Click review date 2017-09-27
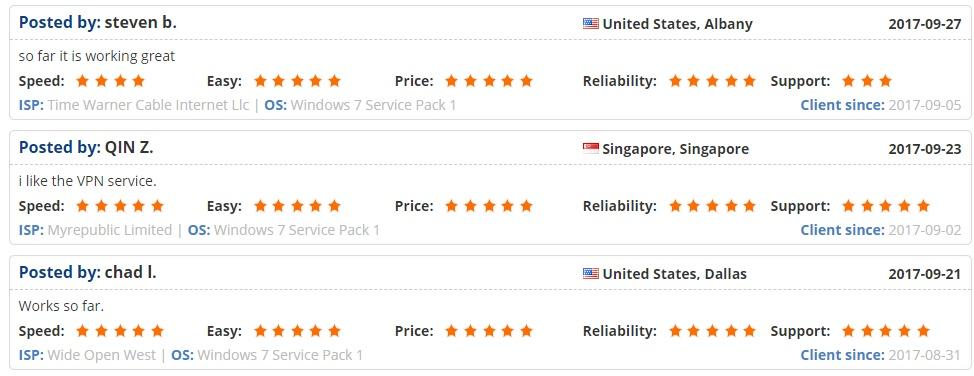 [x=925, y=24]
